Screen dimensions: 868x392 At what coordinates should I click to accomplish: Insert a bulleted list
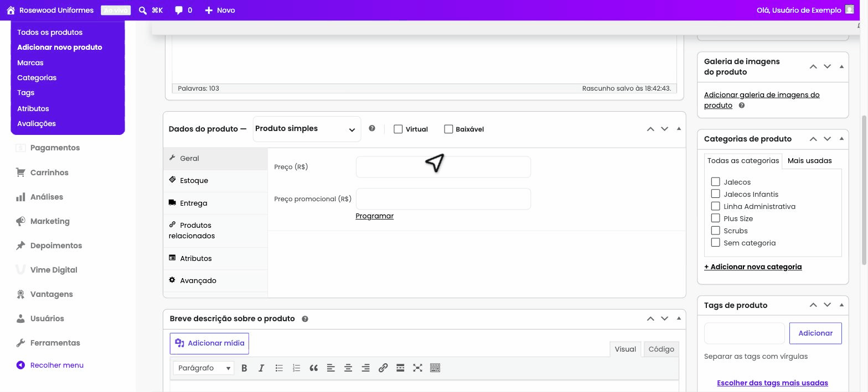[279, 368]
